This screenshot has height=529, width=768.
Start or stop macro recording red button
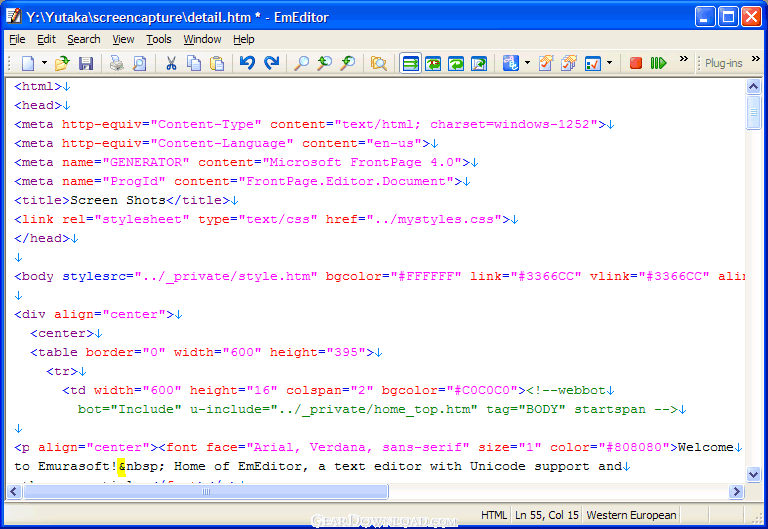(x=636, y=63)
